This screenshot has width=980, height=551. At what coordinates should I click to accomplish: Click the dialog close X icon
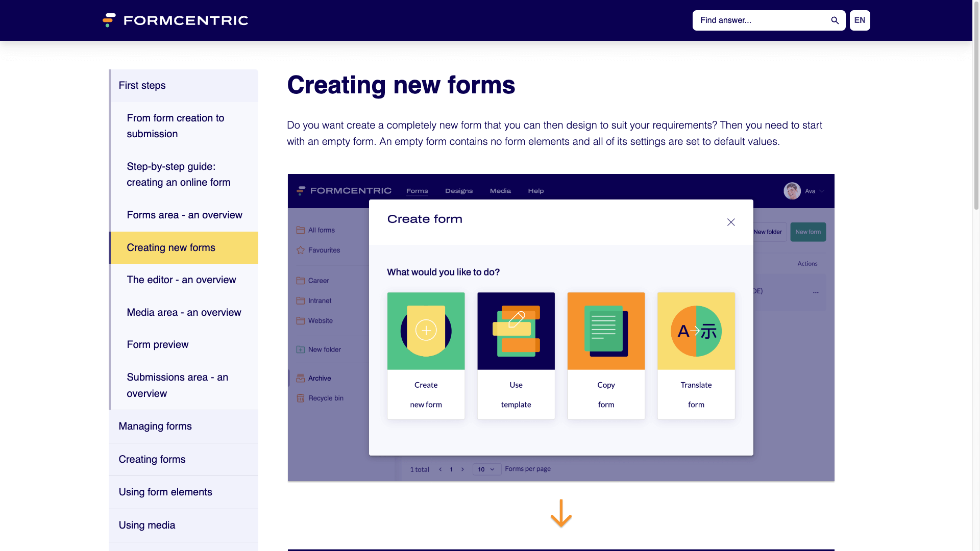coord(731,222)
